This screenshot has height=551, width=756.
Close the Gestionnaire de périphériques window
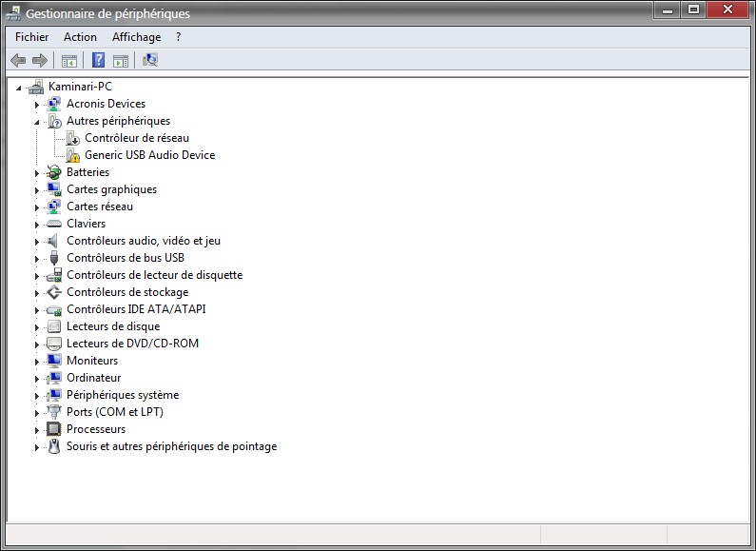(728, 10)
